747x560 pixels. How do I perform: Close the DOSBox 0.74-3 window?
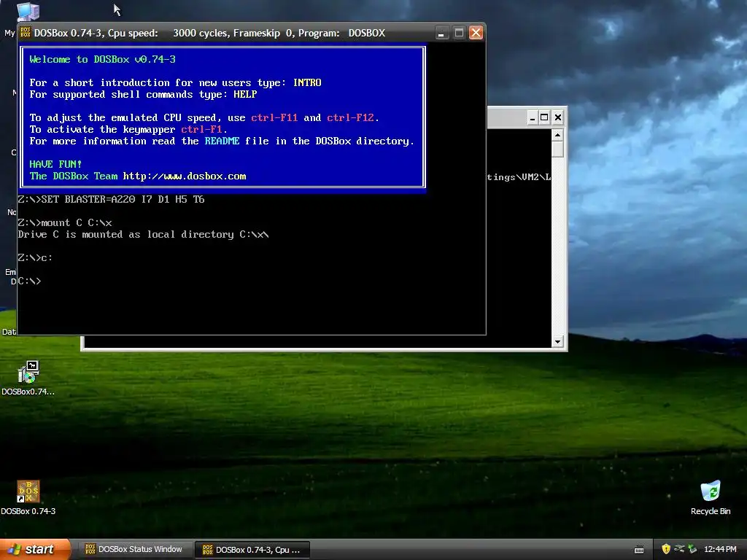point(476,33)
